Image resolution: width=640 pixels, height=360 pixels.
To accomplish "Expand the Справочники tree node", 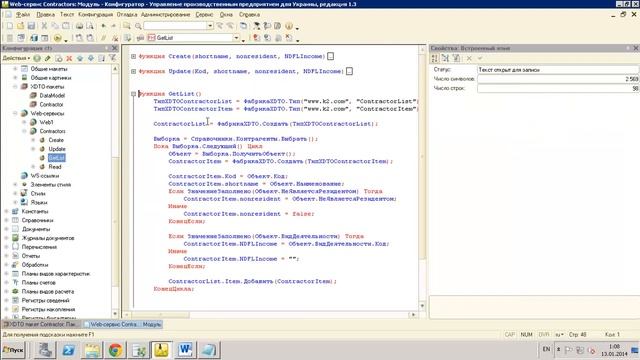I will coord(6,220).
